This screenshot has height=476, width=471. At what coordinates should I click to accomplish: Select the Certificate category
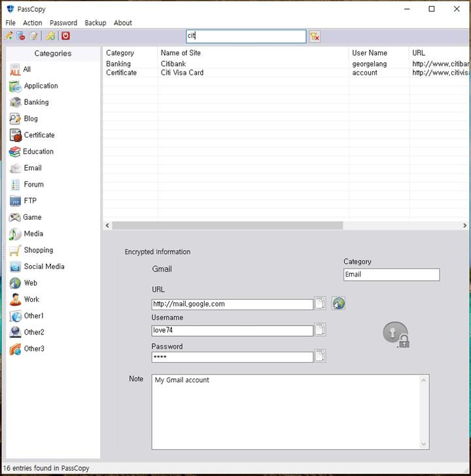tap(32, 135)
